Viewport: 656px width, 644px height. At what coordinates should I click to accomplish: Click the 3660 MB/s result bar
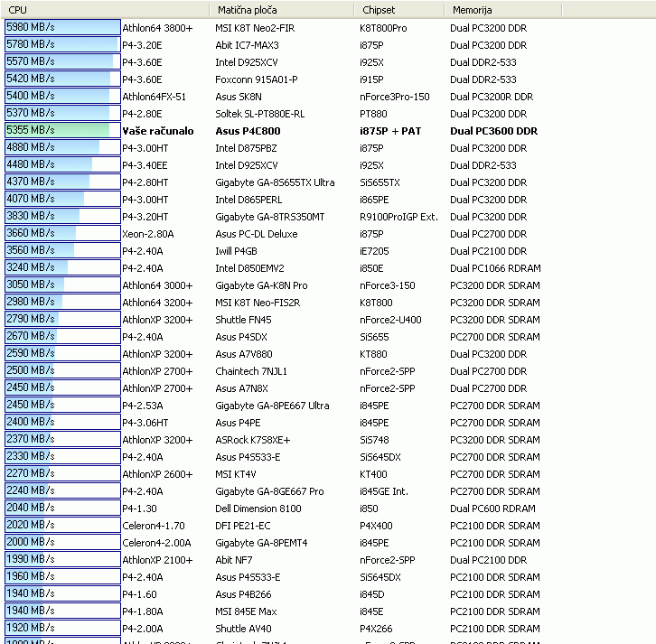point(61,234)
